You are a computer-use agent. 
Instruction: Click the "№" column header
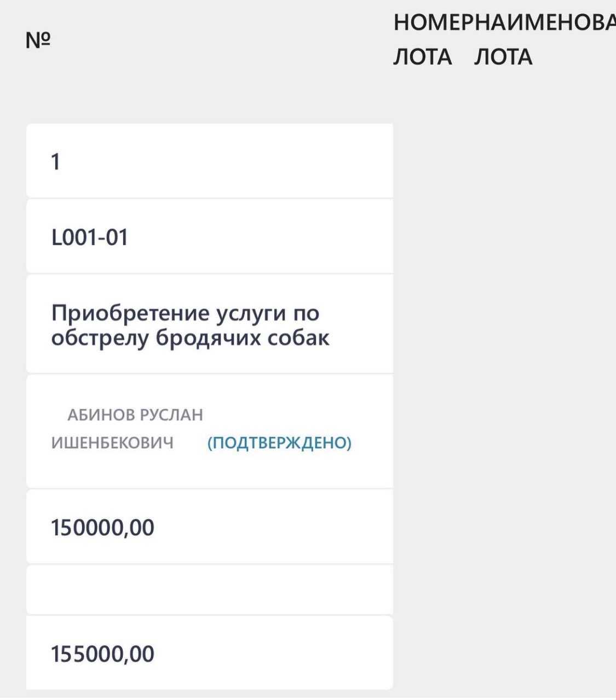click(x=38, y=39)
